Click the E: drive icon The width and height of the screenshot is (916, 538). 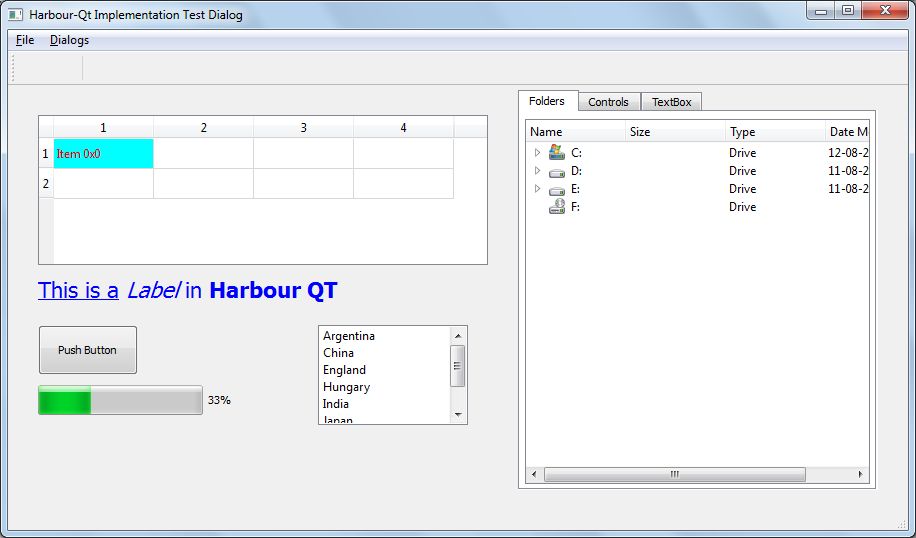(x=557, y=189)
